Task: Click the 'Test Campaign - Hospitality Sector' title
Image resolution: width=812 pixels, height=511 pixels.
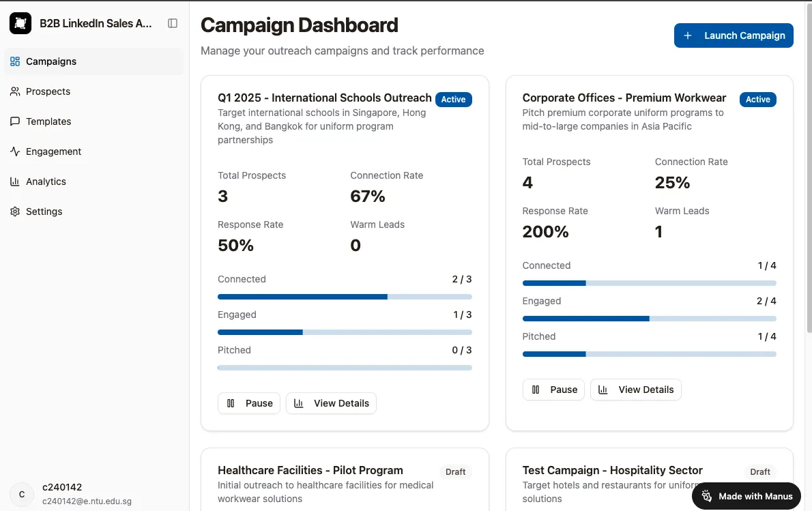Action: tap(612, 470)
